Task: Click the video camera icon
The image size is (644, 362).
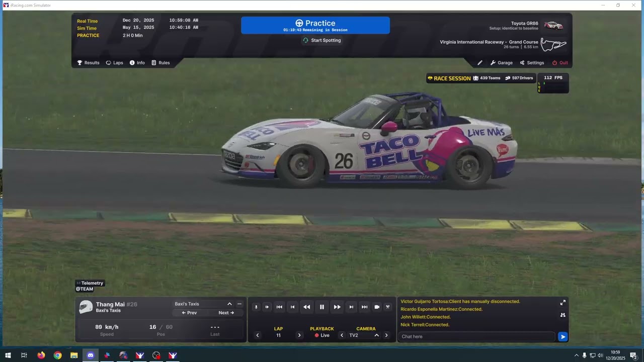Action: coord(377,307)
